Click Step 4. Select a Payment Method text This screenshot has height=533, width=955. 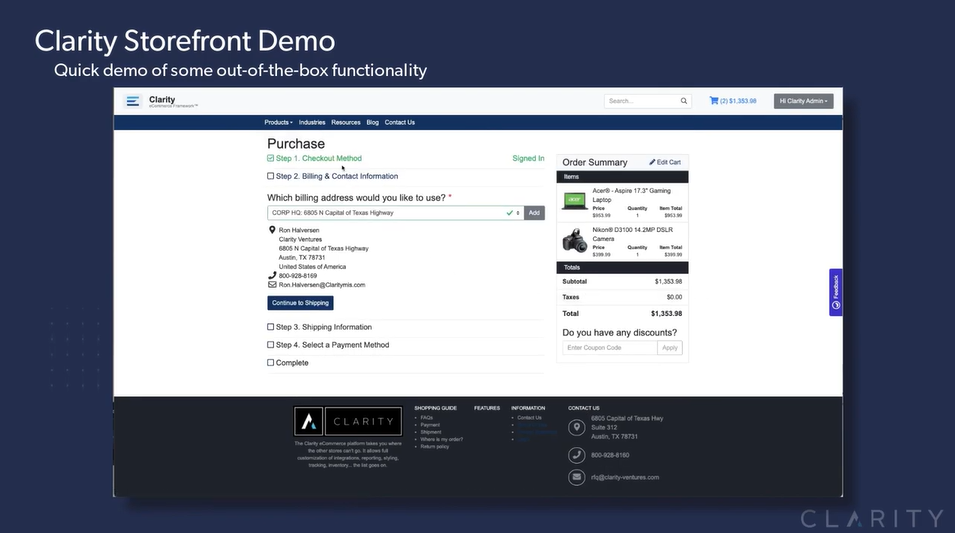pyautogui.click(x=333, y=345)
